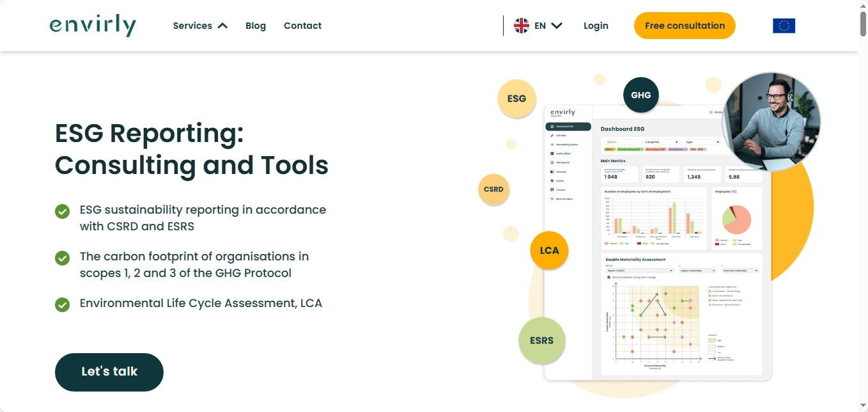
Task: Click the green check beside carbon footprint line
Action: pyautogui.click(x=62, y=258)
